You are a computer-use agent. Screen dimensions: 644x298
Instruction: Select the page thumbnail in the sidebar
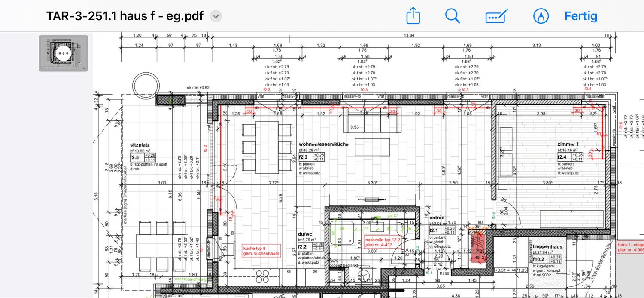pyautogui.click(x=64, y=53)
